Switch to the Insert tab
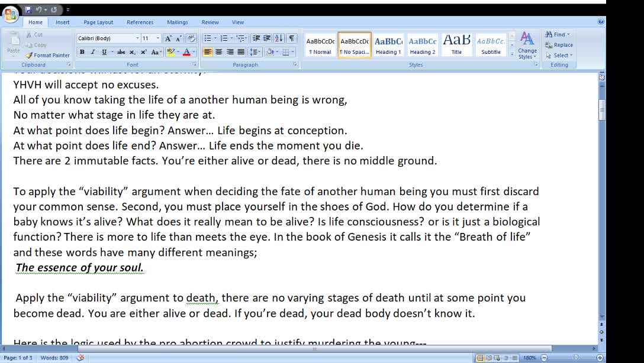Image resolution: width=644 pixels, height=363 pixels. click(x=62, y=22)
